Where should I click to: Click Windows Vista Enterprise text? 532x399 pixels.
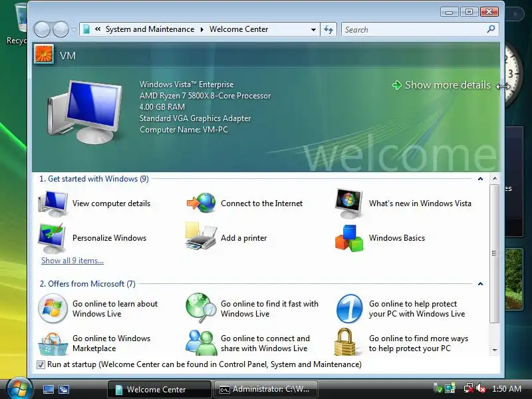pos(186,84)
